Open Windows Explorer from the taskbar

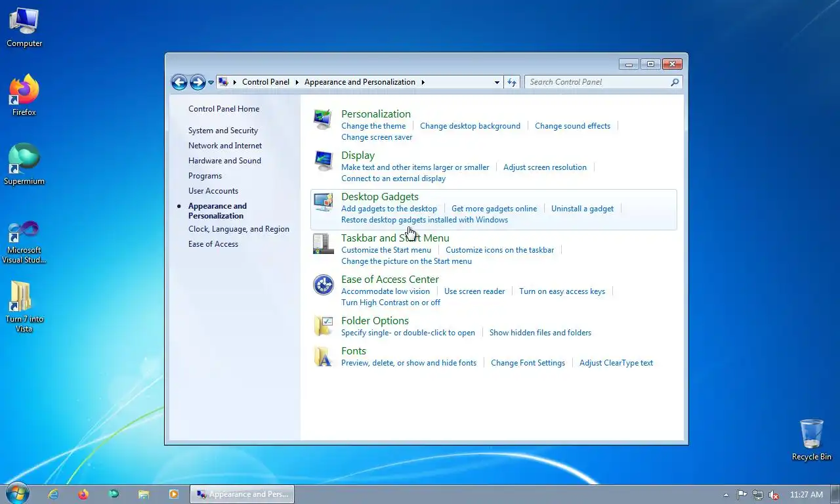(144, 494)
